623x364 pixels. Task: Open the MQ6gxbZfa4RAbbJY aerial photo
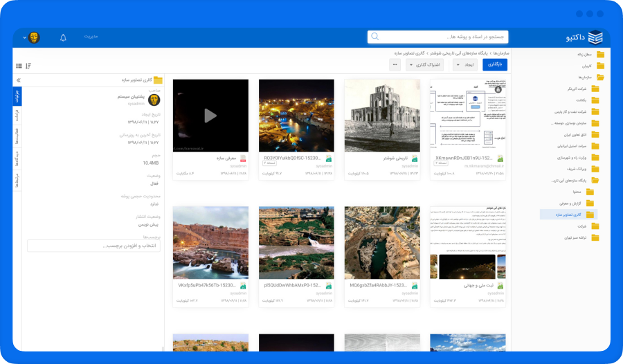(x=382, y=243)
